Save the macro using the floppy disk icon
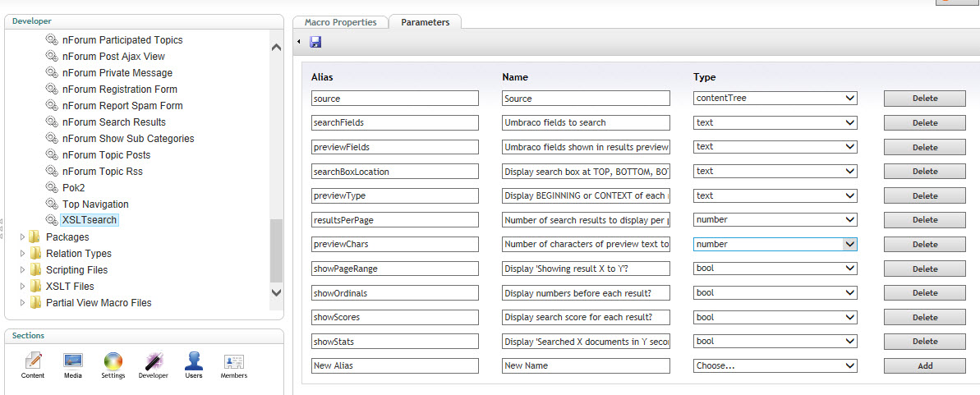Screen dimensions: 980x395 315,42
